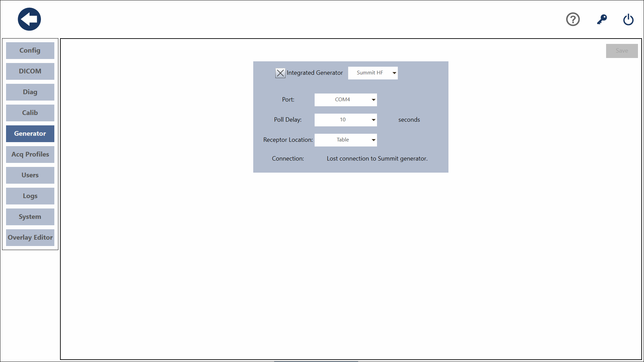Viewport: 644px width, 362px height.
Task: Go to the Users tab
Action: click(x=30, y=175)
